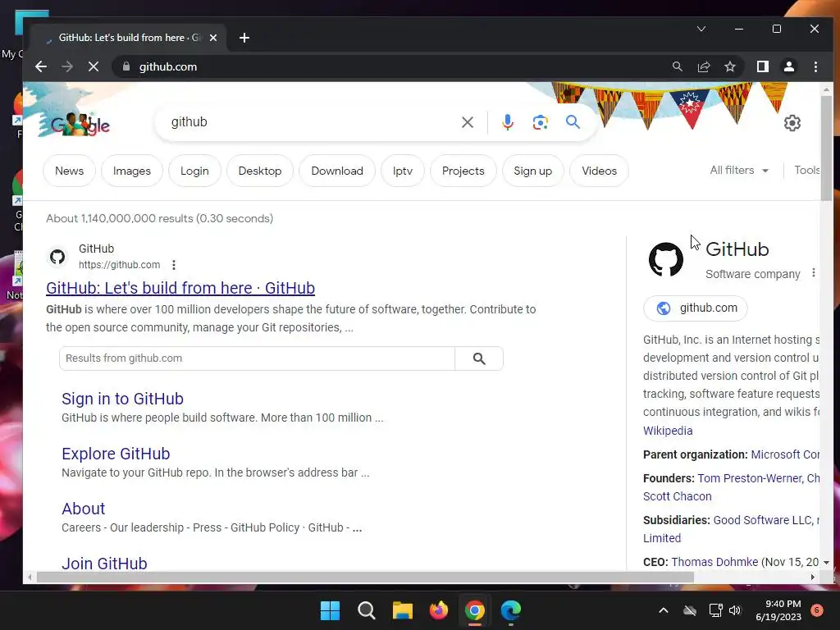Click right arrow of horizontal scrollbar
Screen dimensions: 840x630
(813, 577)
